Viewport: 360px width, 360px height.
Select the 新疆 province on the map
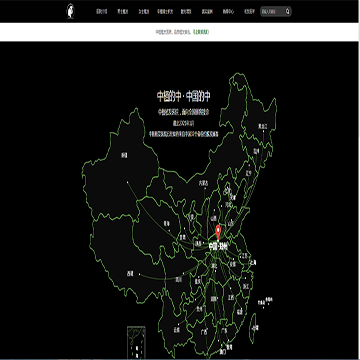[124, 155]
